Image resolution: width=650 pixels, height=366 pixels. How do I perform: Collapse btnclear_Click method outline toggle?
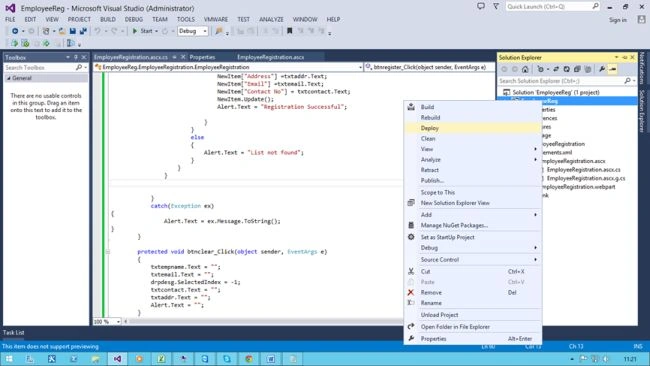108,252
